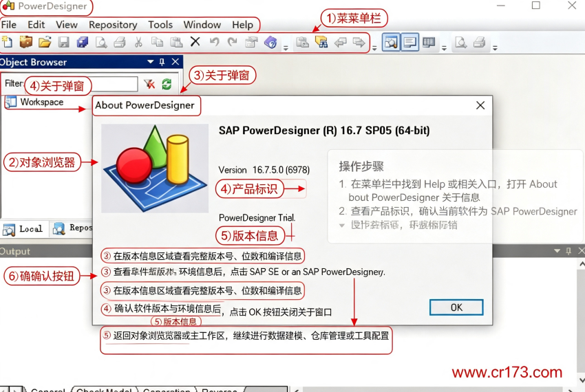Open the Help menu
The width and height of the screenshot is (585, 392).
pos(242,25)
